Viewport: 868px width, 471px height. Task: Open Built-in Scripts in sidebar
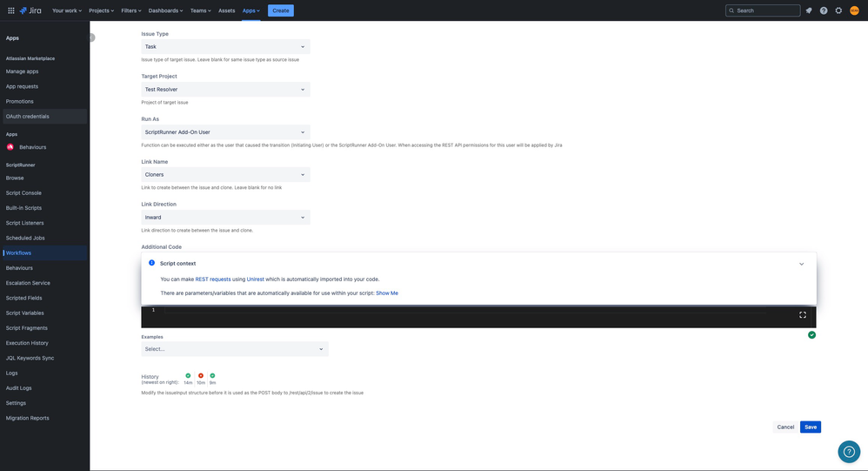[x=23, y=208]
